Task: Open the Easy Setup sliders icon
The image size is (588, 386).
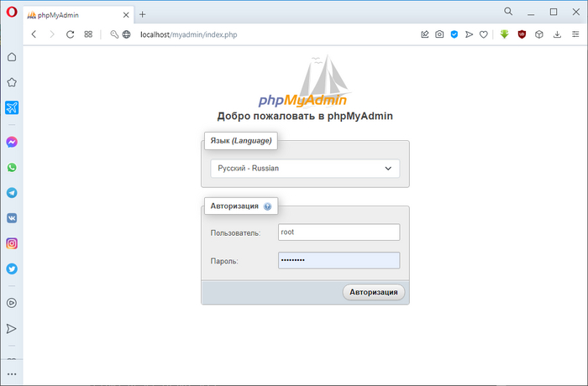Action: (575, 34)
